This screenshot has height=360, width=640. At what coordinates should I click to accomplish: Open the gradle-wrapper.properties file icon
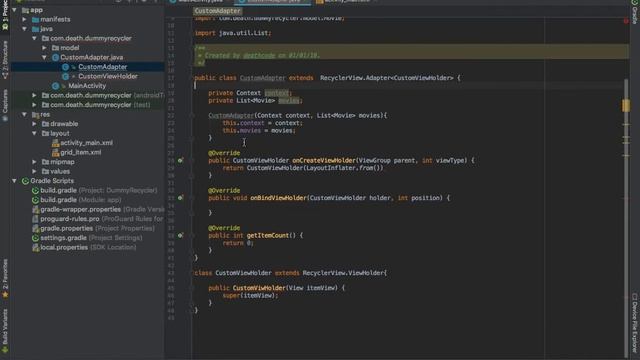click(x=36, y=209)
